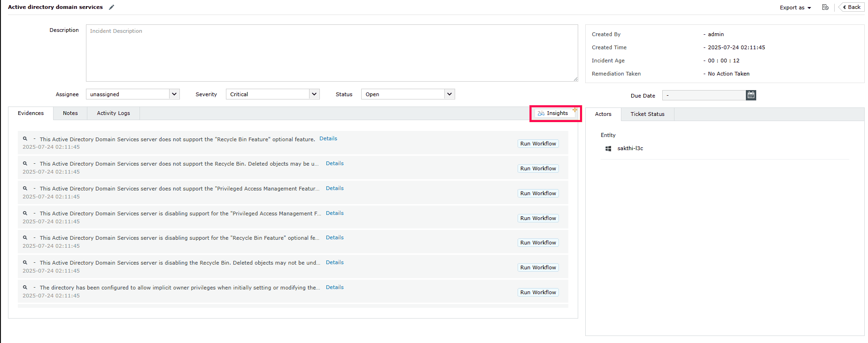The width and height of the screenshot is (868, 343).
Task: Open the Activity Logs tab
Action: point(114,113)
